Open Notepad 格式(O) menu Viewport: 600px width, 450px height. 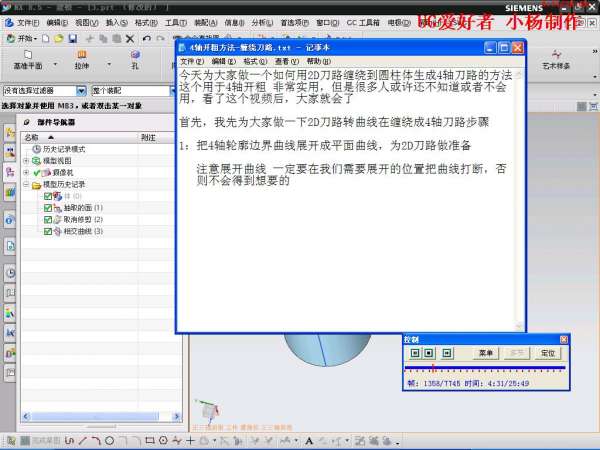click(x=255, y=61)
